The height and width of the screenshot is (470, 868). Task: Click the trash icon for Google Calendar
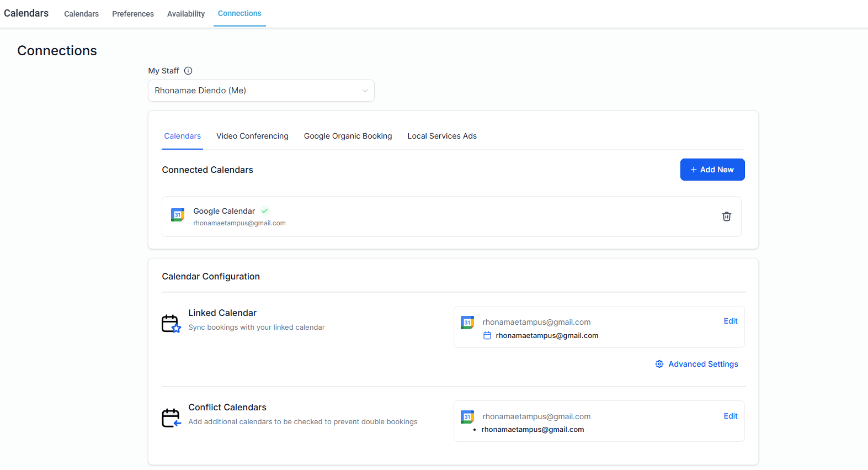[x=726, y=216]
